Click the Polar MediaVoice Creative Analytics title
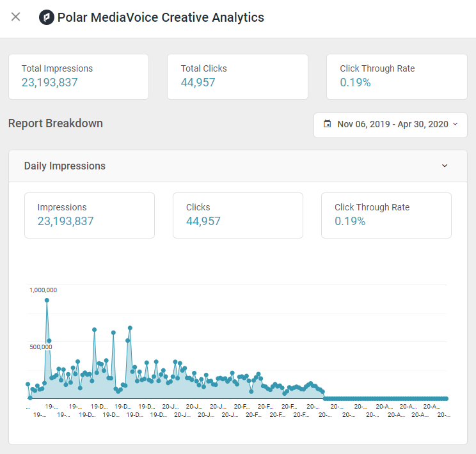This screenshot has height=454, width=476. pos(161,17)
